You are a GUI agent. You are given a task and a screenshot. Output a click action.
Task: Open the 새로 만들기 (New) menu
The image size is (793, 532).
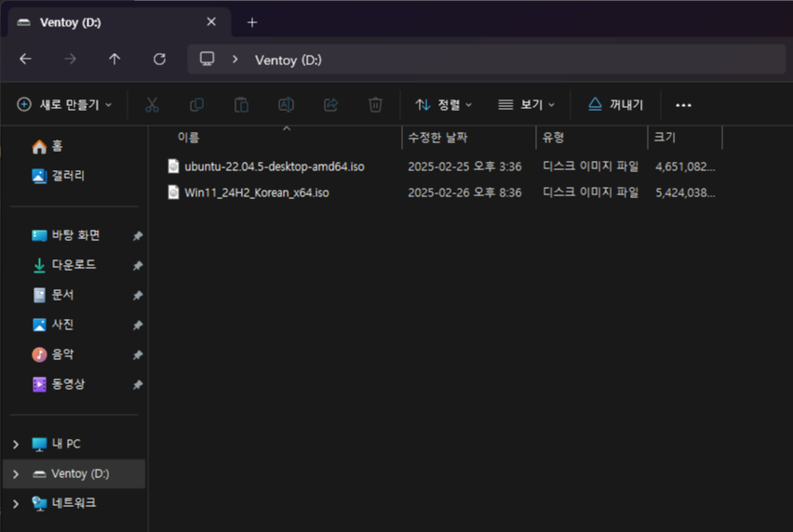pos(64,104)
